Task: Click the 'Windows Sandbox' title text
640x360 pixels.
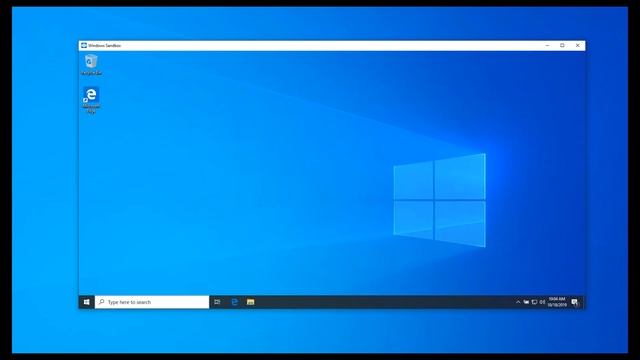Action: point(104,46)
